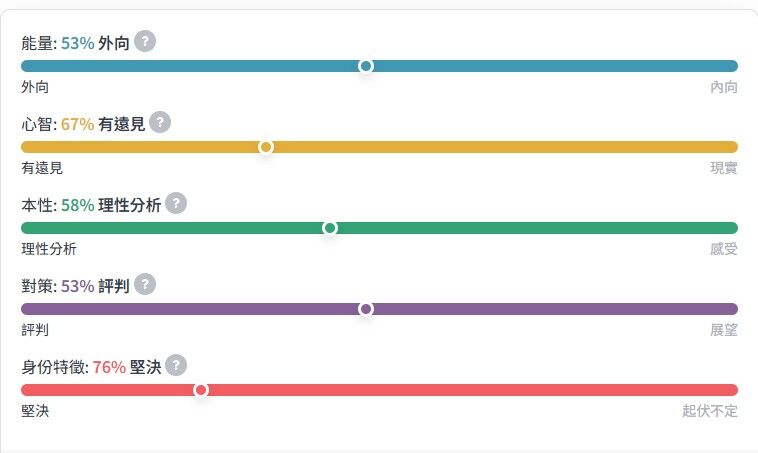Click the 58% 理性分析 nature score text
Image resolution: width=758 pixels, height=453 pixels.
point(111,205)
